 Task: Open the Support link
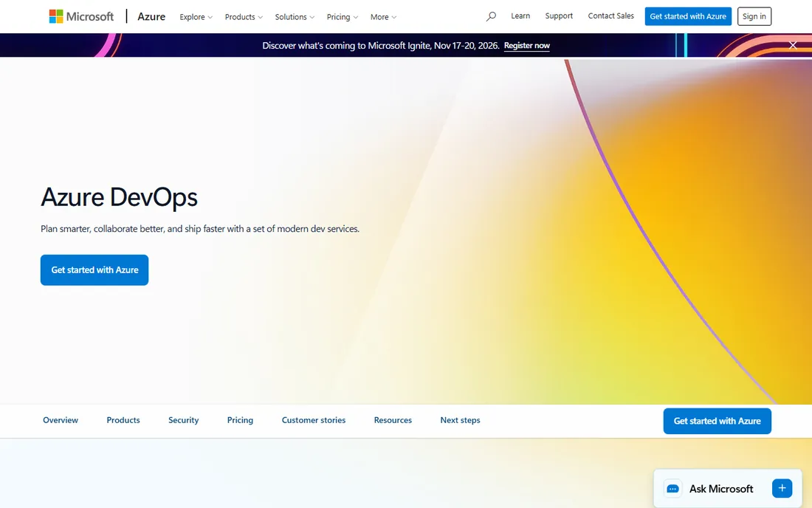point(559,16)
